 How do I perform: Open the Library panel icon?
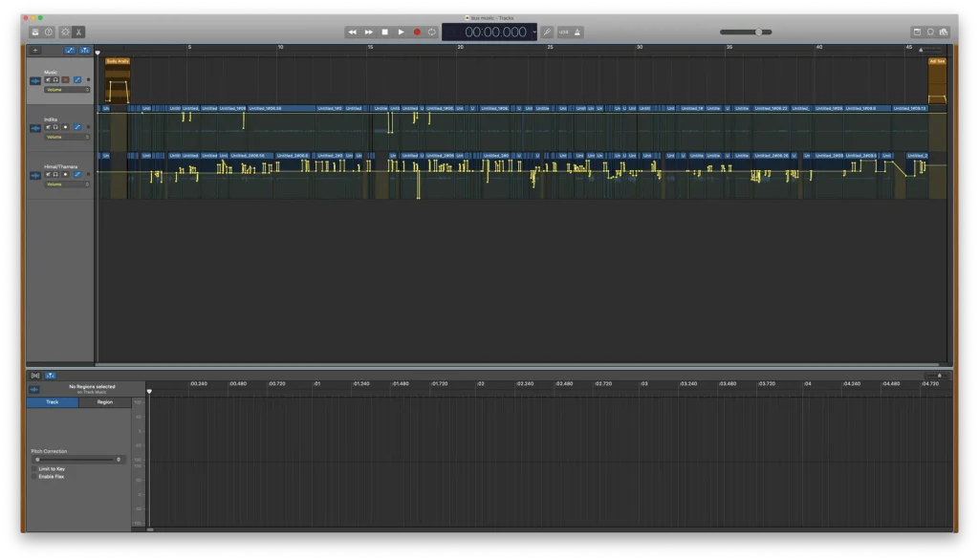click(35, 32)
